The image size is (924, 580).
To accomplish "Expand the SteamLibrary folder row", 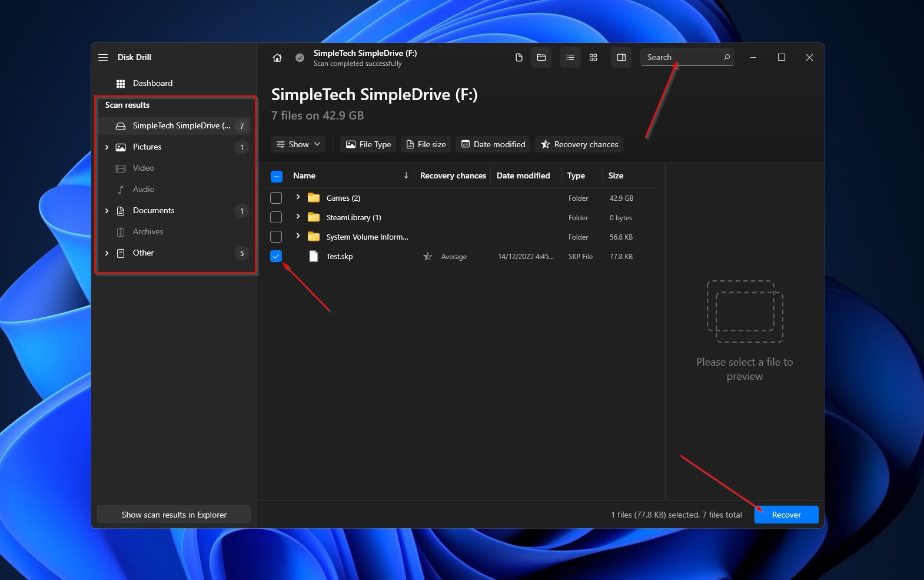I will [x=298, y=217].
